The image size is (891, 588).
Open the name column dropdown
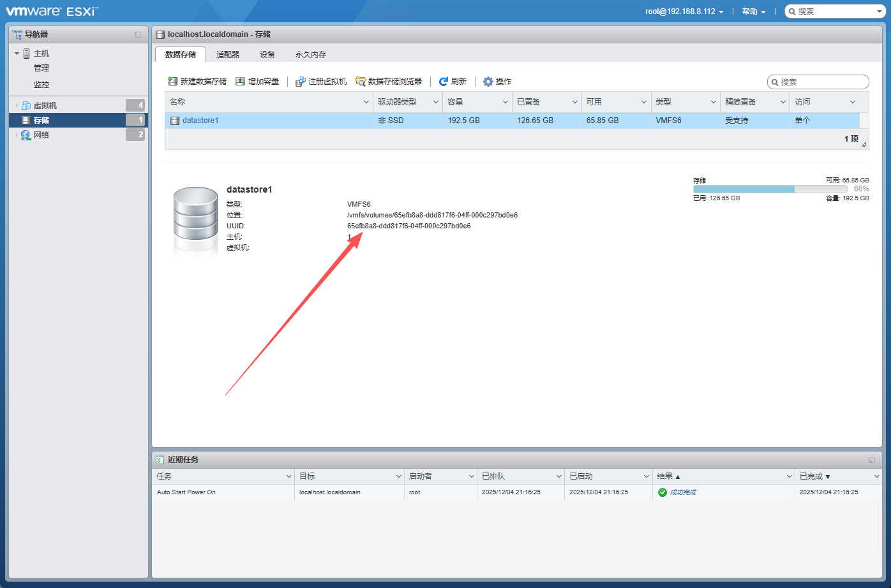(x=366, y=102)
